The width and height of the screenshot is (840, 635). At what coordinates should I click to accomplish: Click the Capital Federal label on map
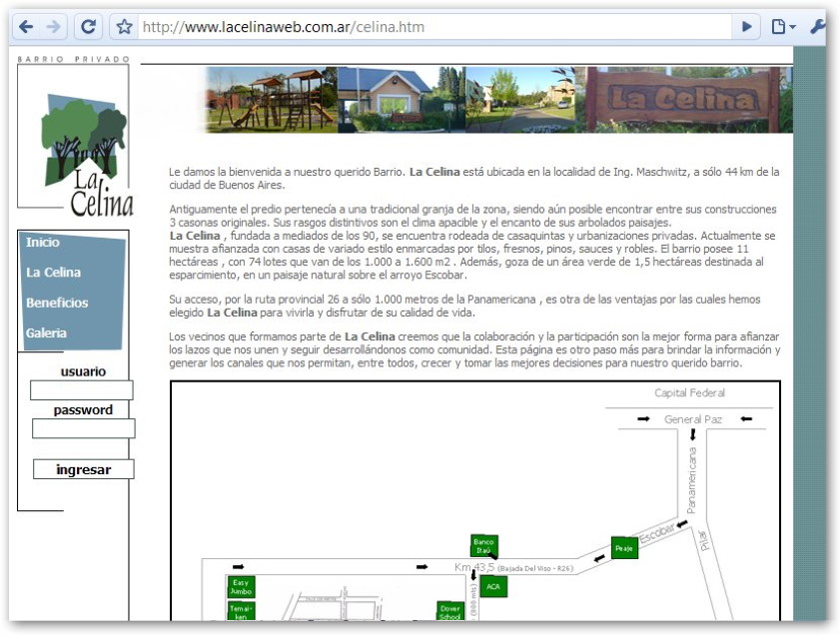689,393
